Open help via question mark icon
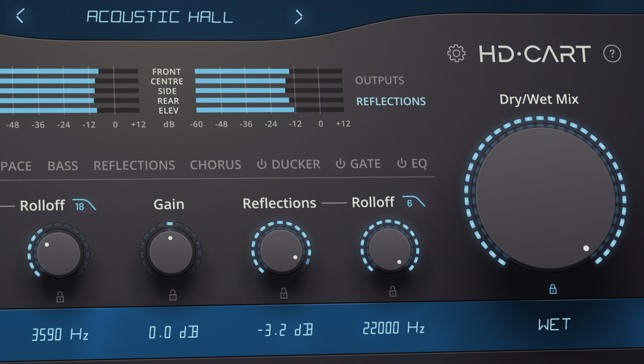Screen dimensions: 644x364 point(612,54)
